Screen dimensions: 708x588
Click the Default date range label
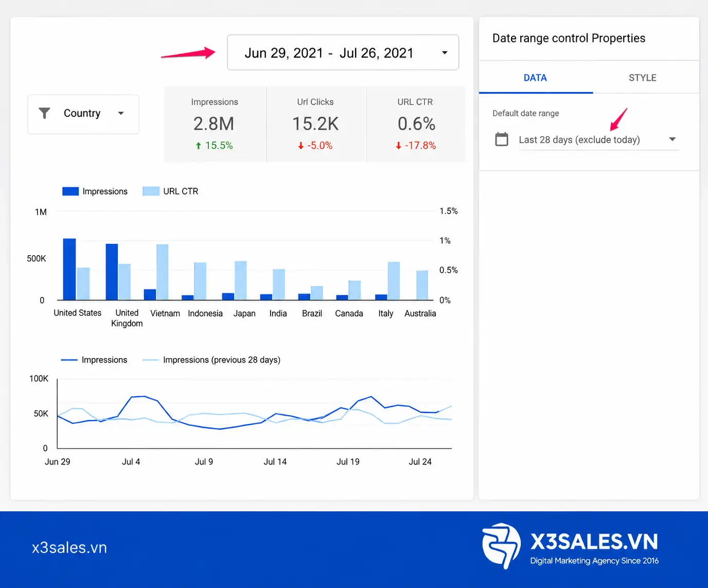[526, 113]
